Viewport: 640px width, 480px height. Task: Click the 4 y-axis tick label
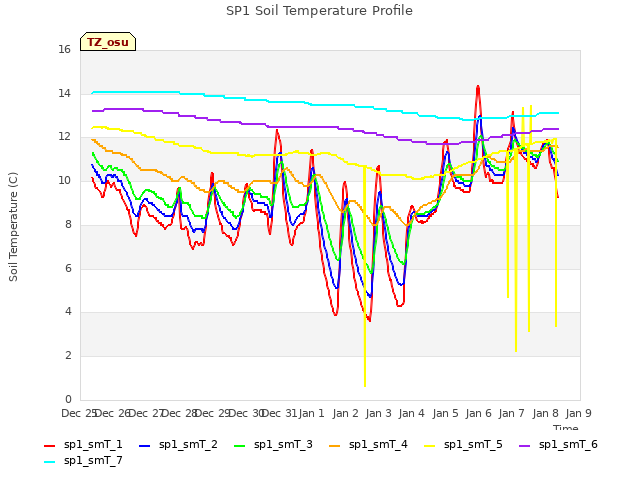coord(68,311)
